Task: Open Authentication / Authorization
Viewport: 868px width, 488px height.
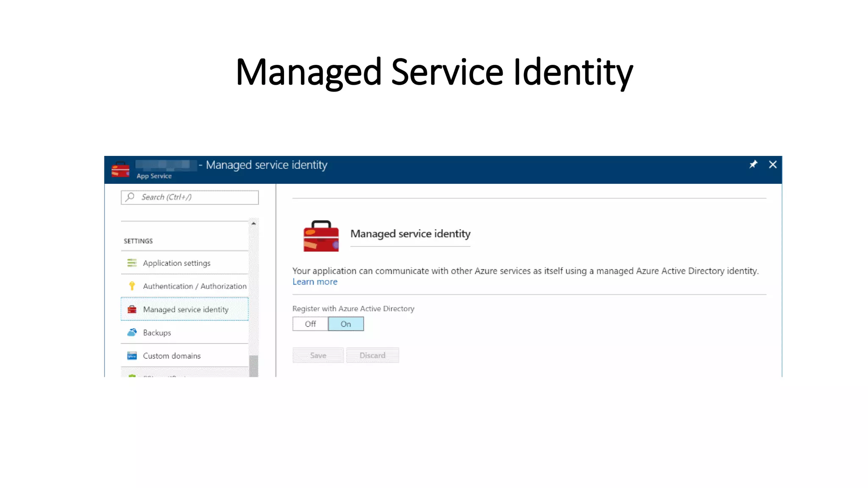Action: click(x=185, y=286)
